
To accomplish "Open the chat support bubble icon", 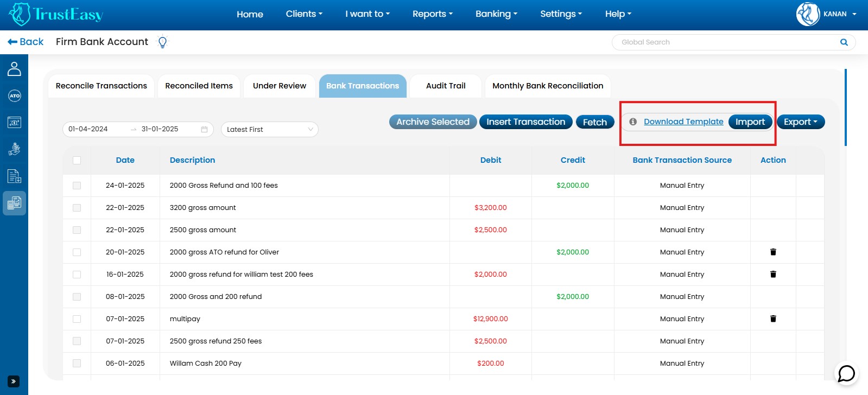I will [x=846, y=373].
